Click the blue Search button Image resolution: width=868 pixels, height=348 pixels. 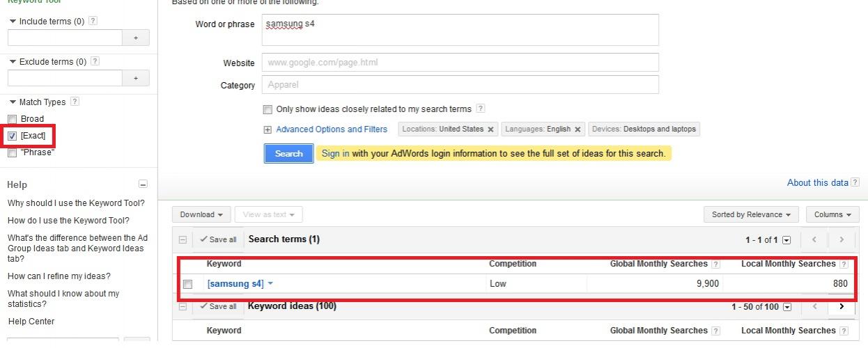[x=288, y=153]
